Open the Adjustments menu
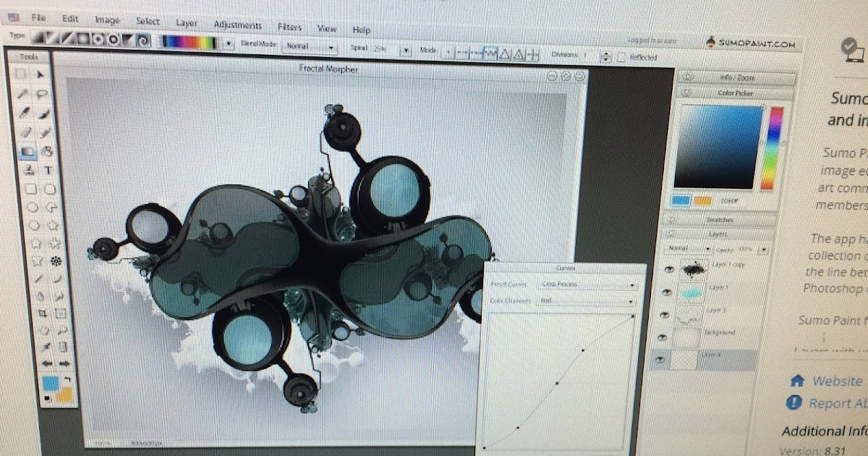 pyautogui.click(x=237, y=25)
